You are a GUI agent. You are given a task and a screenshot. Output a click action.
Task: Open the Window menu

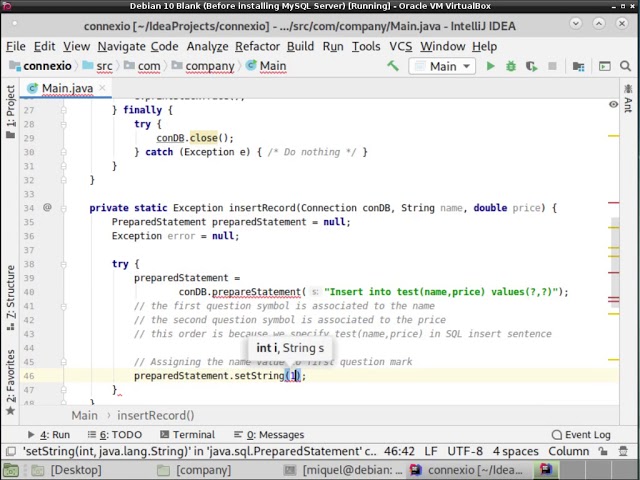pos(443,47)
